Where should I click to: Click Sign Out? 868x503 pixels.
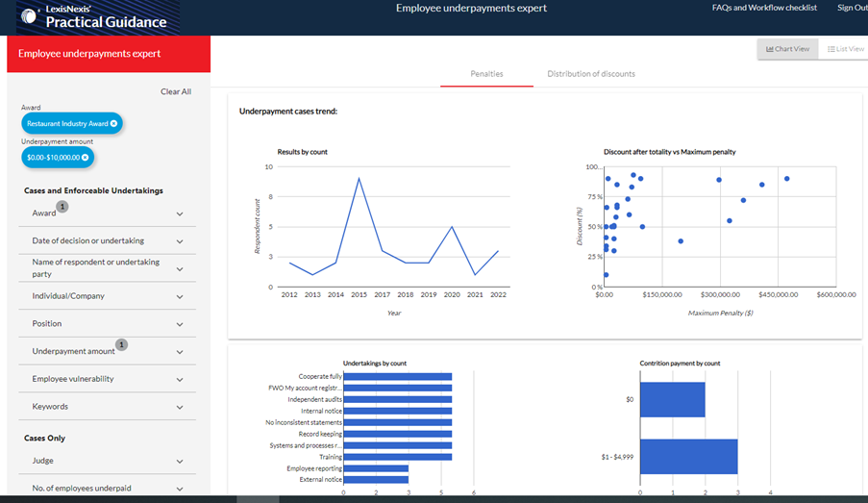[x=852, y=8]
